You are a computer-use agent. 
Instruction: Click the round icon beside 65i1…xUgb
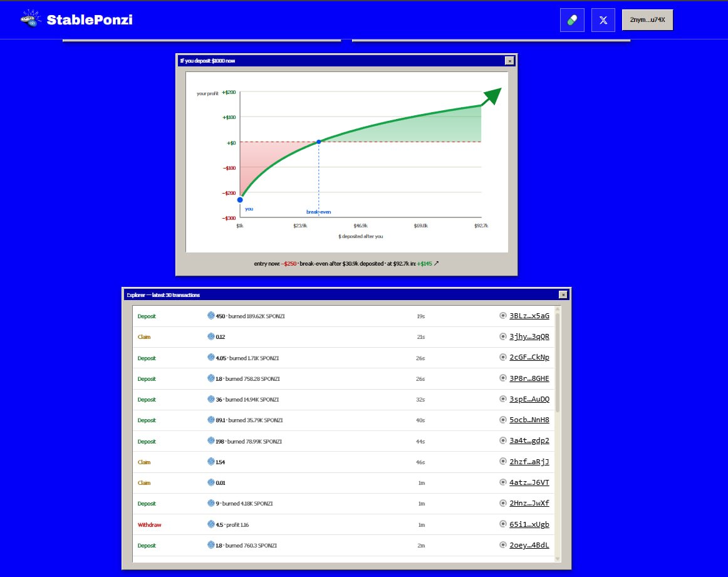503,524
